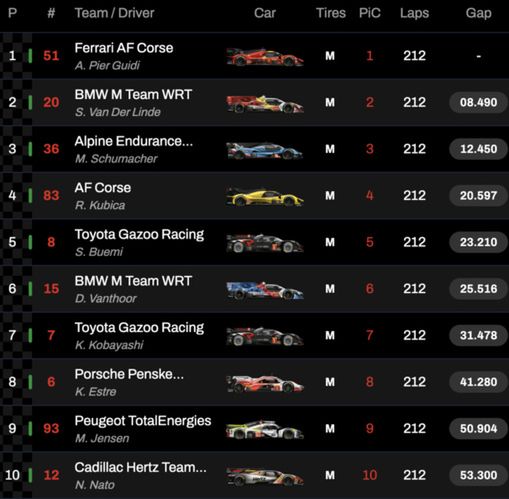
Task: Click the 53.300 gap badge
Action: click(x=478, y=475)
